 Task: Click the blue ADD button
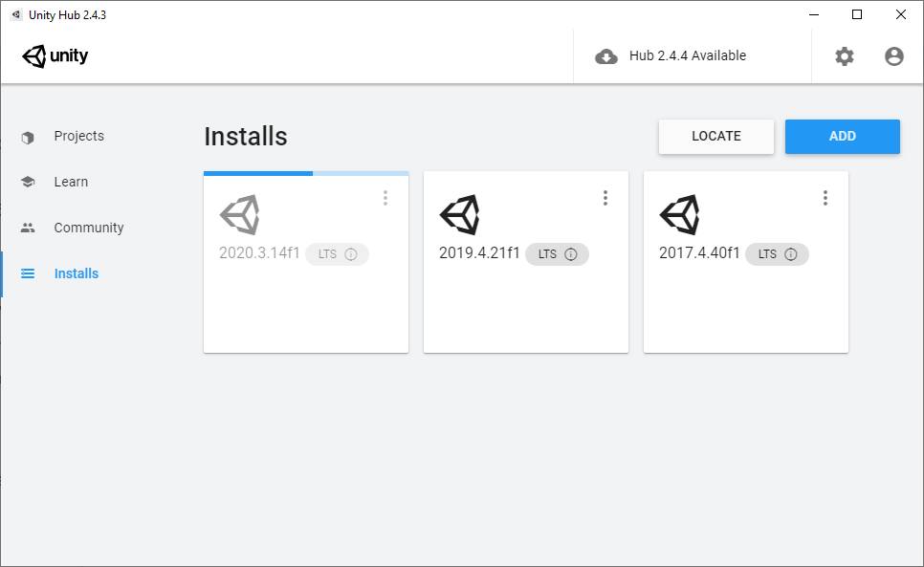coord(842,137)
